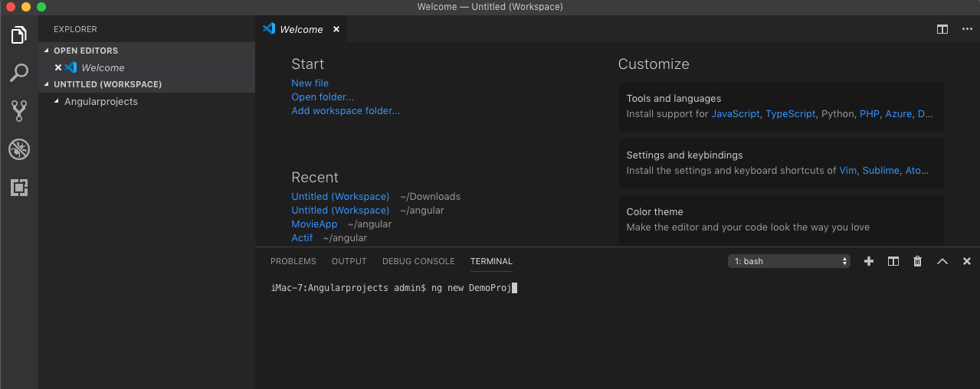Open the Explorer view in activity bar

pyautogui.click(x=19, y=35)
